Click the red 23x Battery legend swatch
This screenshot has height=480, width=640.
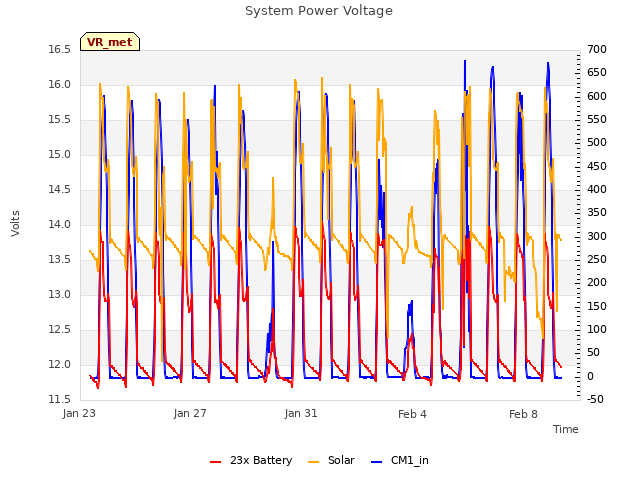215,462
